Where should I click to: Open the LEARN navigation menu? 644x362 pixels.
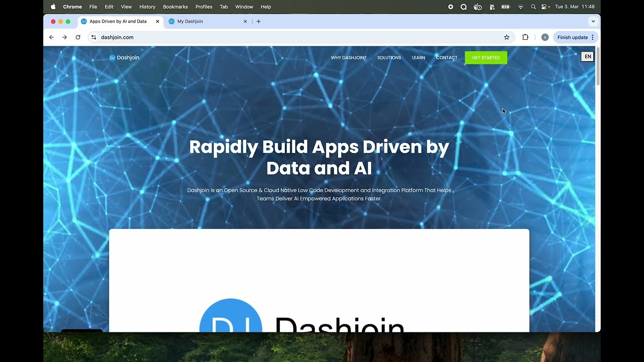tap(419, 58)
